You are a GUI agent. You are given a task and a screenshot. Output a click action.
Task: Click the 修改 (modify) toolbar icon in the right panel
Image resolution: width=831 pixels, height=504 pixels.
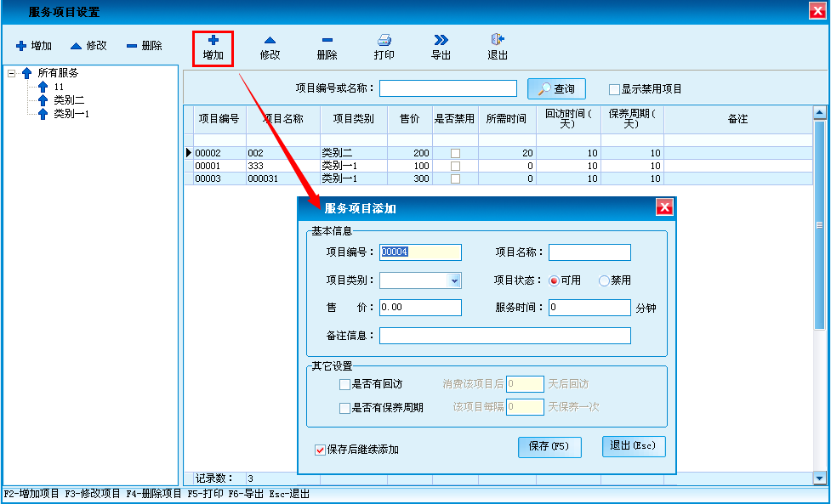coord(270,40)
